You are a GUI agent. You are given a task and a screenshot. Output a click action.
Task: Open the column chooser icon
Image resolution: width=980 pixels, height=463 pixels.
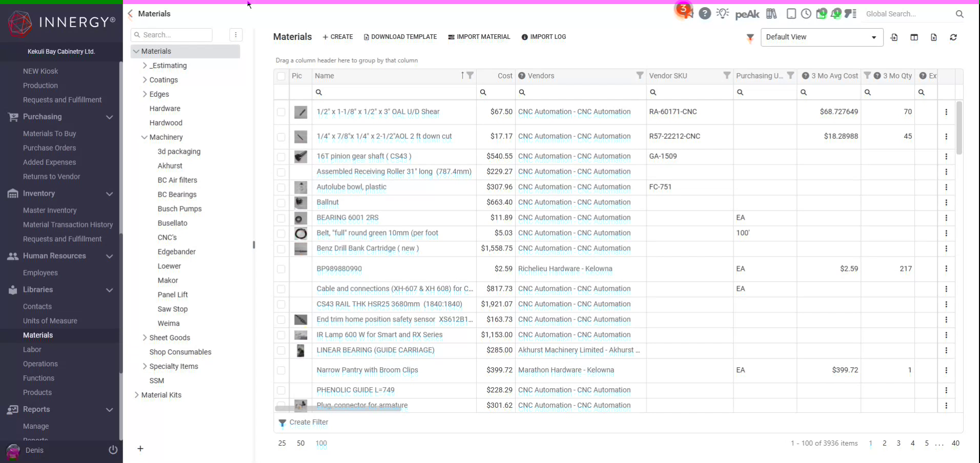coord(914,37)
